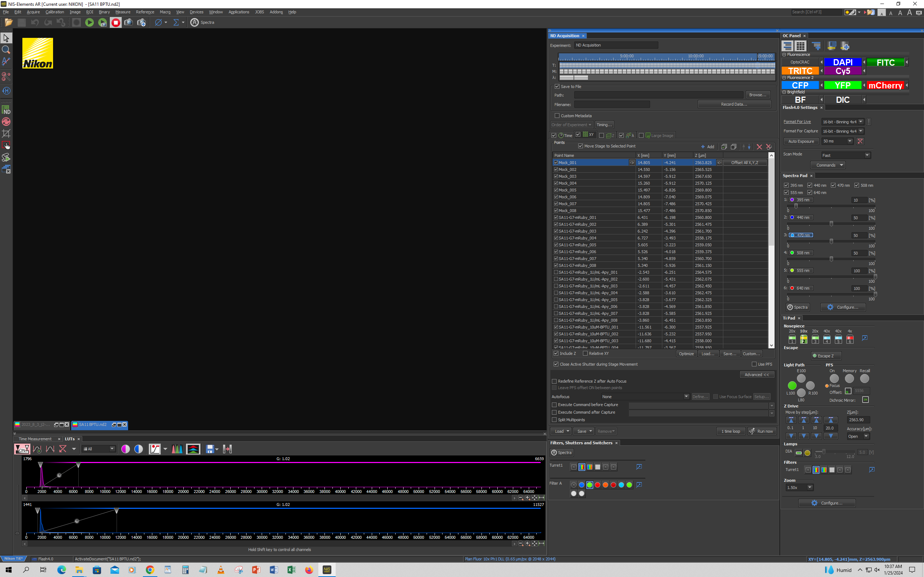Open the ND acquisition icon in left sidebar
This screenshot has width=924, height=577.
(x=6, y=110)
